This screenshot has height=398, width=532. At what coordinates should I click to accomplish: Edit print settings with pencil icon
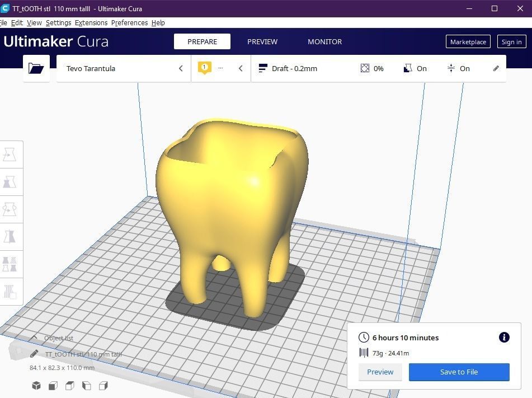[496, 68]
